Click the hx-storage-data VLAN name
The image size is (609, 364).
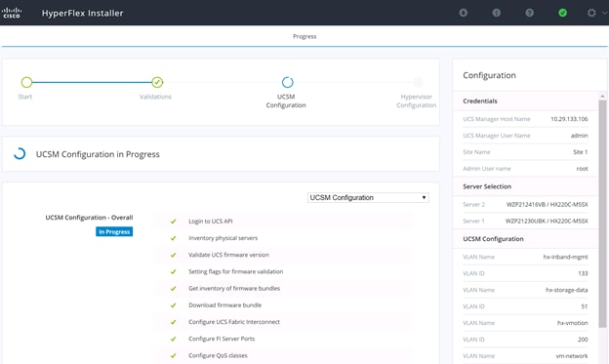click(567, 290)
